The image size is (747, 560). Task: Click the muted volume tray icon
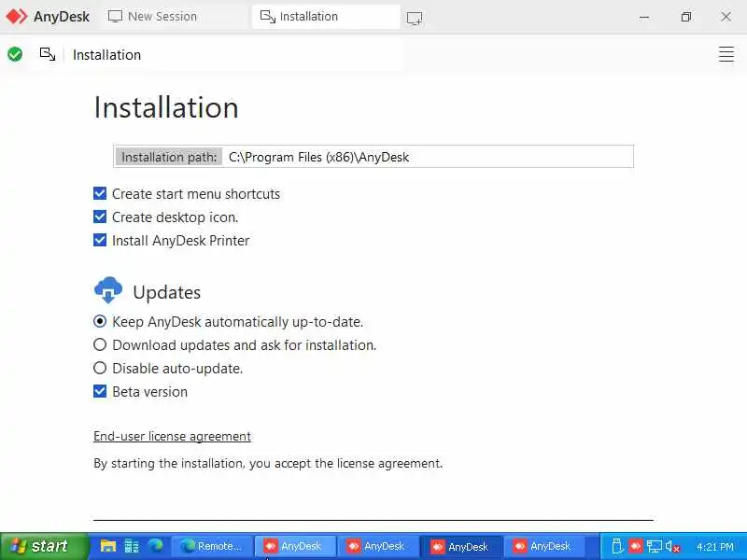click(x=672, y=547)
